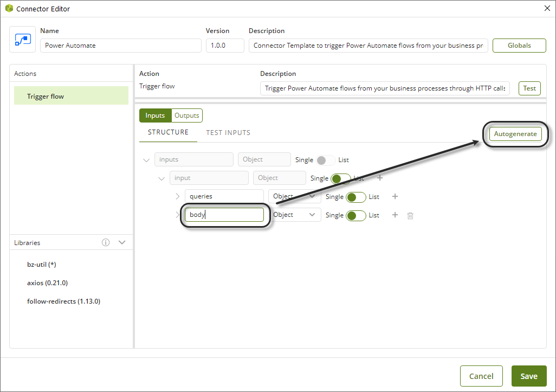The width and height of the screenshot is (556, 392).
Task: Add a child to the body row
Action: 395,215
